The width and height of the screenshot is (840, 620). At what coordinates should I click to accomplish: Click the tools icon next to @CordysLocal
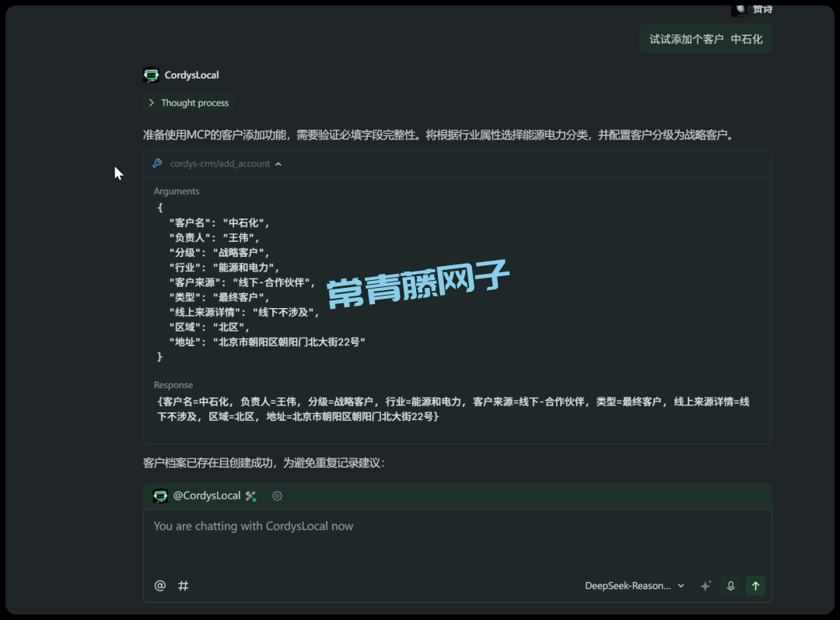[x=250, y=496]
